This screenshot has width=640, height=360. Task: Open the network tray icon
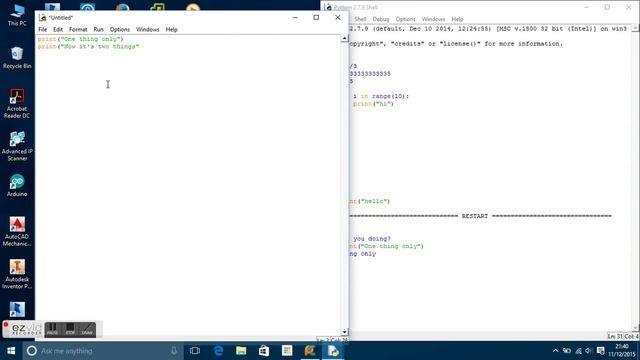578,351
